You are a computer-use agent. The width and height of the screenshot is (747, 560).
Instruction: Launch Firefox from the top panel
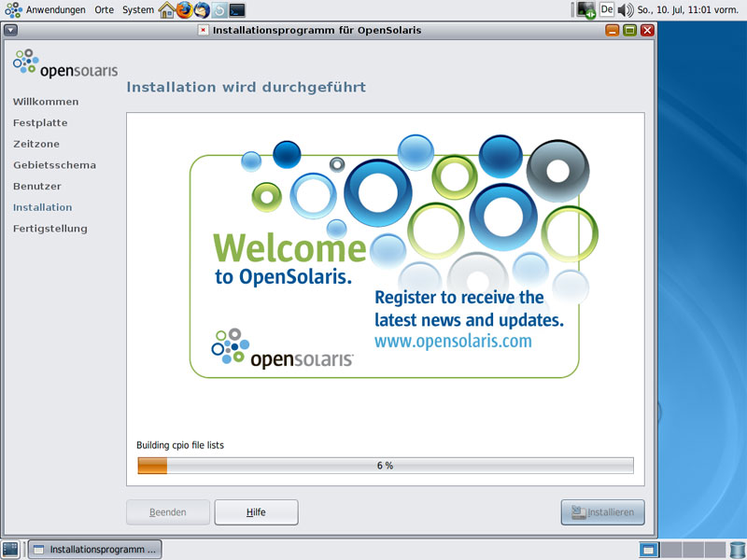tap(184, 10)
